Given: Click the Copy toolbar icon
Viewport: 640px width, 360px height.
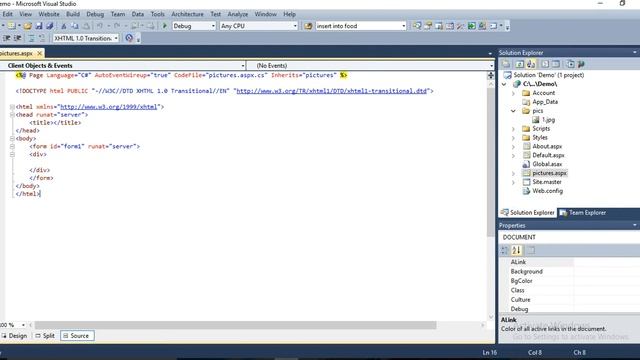Looking at the screenshot, I should (x=75, y=26).
